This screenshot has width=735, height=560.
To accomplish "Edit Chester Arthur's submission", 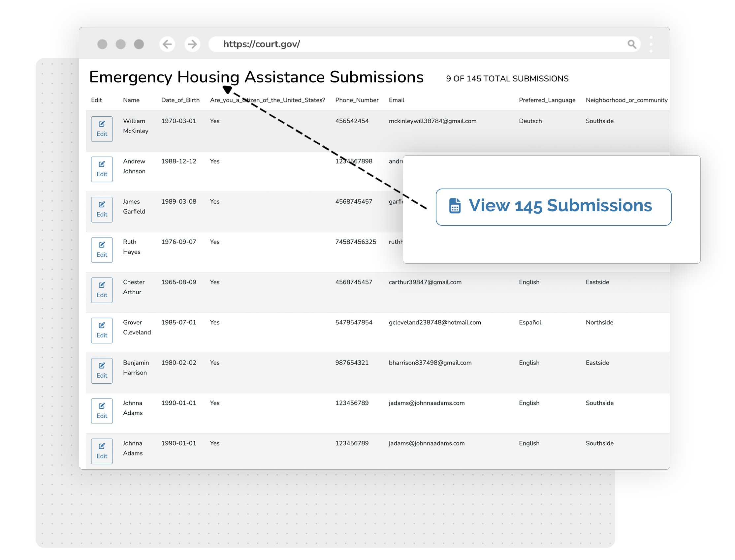I will [x=102, y=290].
